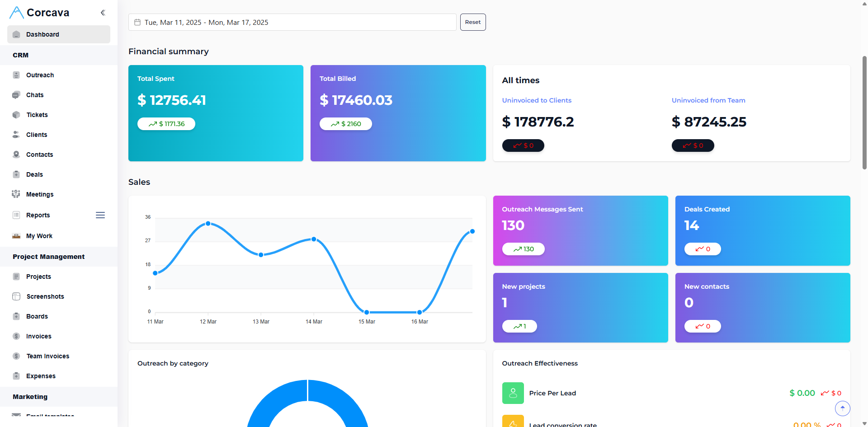868x427 pixels.
Task: Click the New projects card
Action: click(580, 308)
